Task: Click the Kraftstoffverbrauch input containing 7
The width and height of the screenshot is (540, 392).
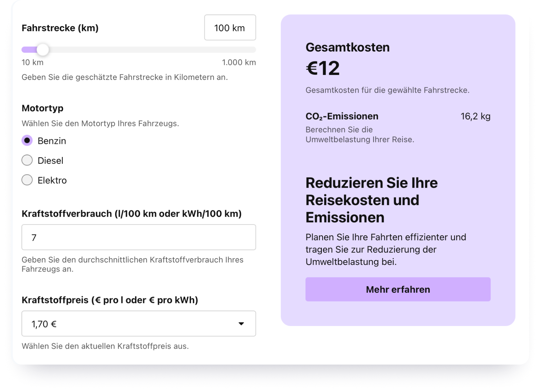Action: point(139,237)
